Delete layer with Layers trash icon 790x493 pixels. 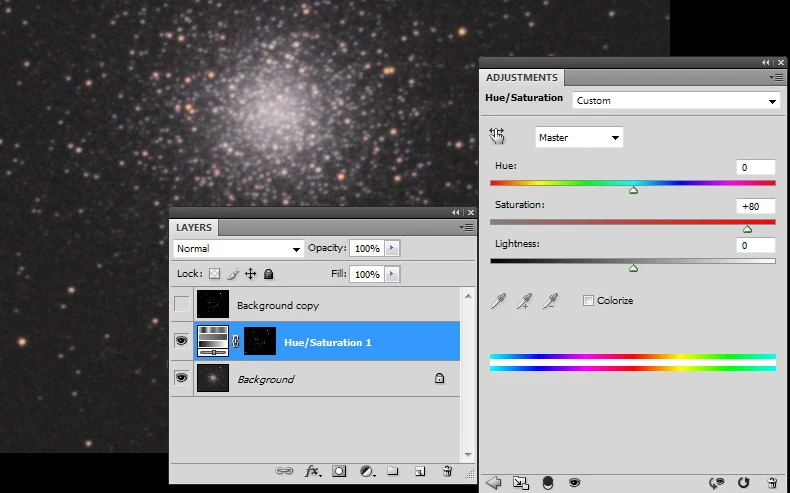(447, 471)
